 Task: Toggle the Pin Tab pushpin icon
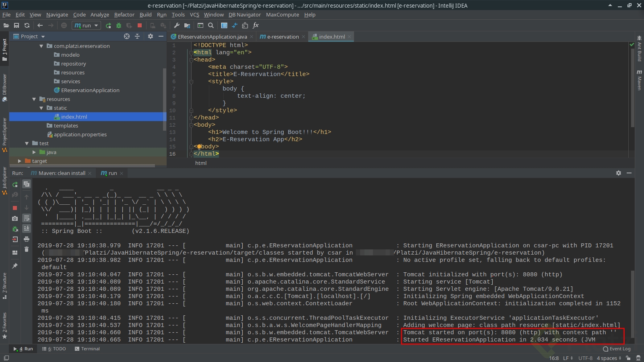[15, 266]
